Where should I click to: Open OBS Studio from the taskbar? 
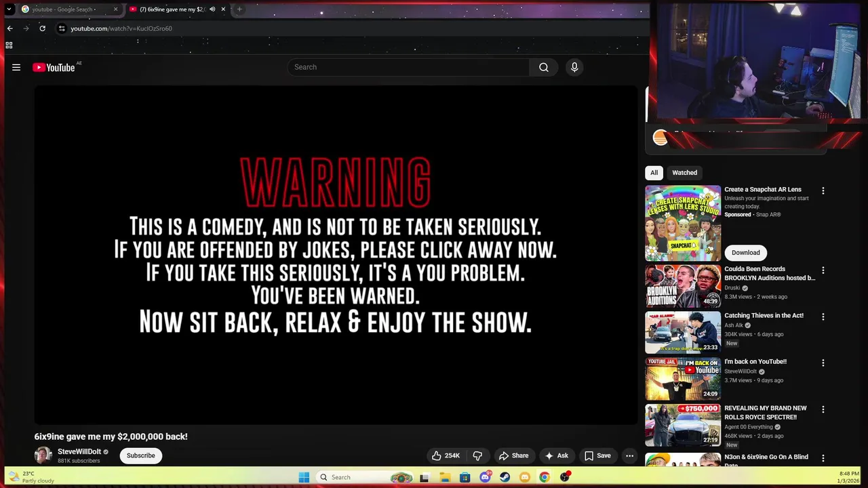click(x=565, y=477)
